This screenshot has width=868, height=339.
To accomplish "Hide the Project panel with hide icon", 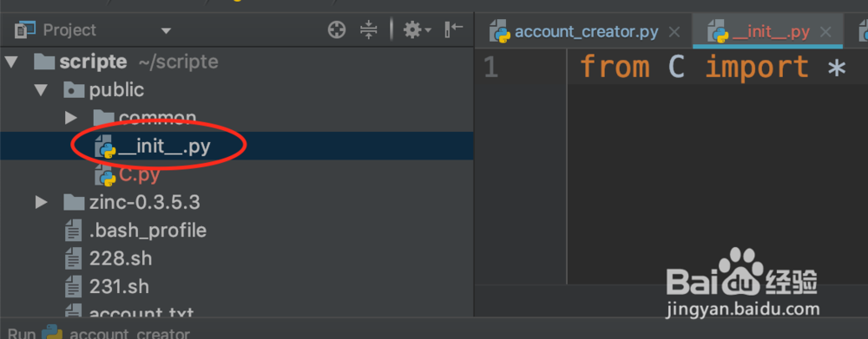I will coord(453,29).
